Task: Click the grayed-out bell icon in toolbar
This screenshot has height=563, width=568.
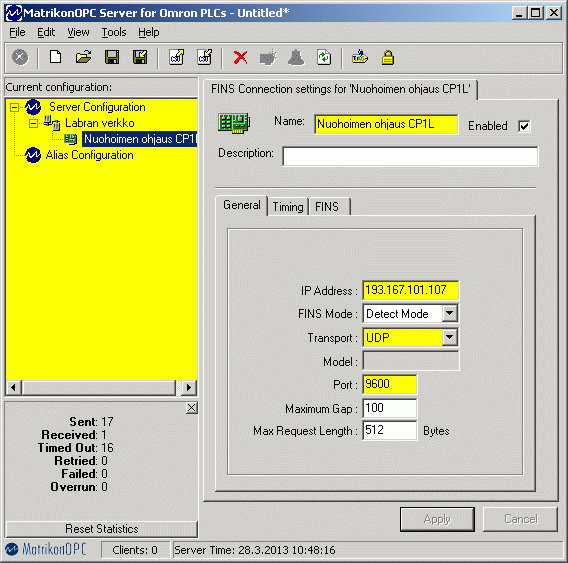Action: pos(296,57)
